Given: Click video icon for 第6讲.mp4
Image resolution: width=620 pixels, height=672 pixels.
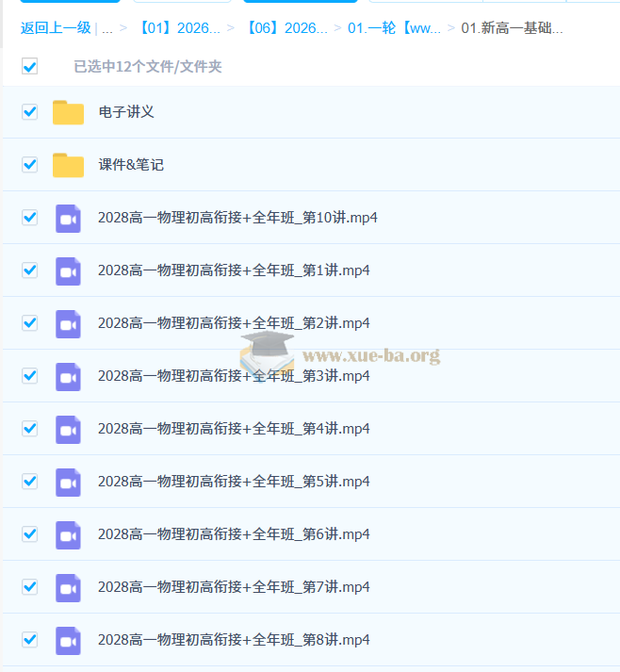Looking at the screenshot, I should (x=68, y=534).
